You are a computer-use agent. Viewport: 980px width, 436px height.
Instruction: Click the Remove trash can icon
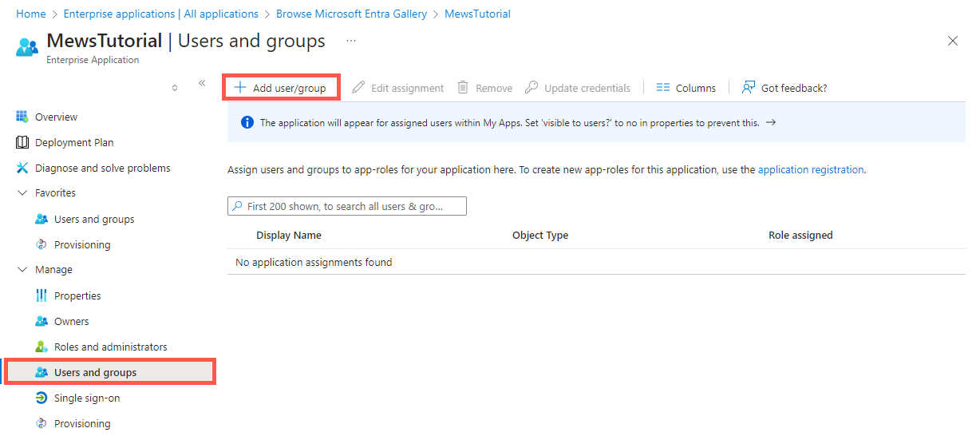463,88
